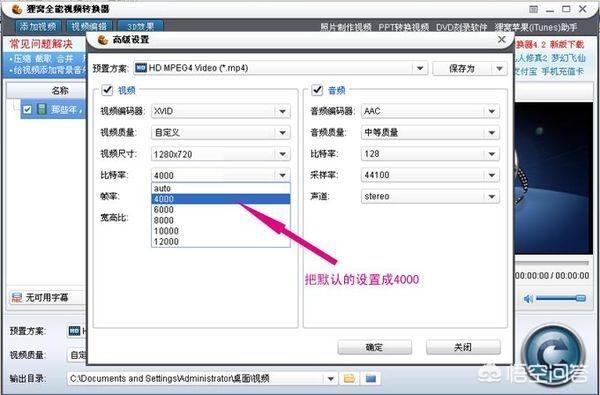This screenshot has width=600, height=395.
Task: Click the 添加视频 toolbar button
Action: click(x=38, y=26)
